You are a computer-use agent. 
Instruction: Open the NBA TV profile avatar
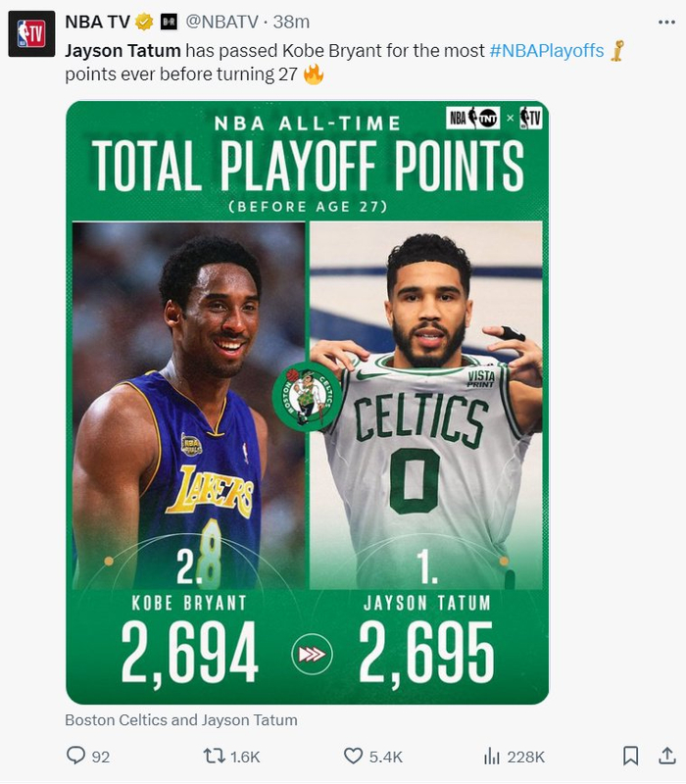tap(31, 34)
